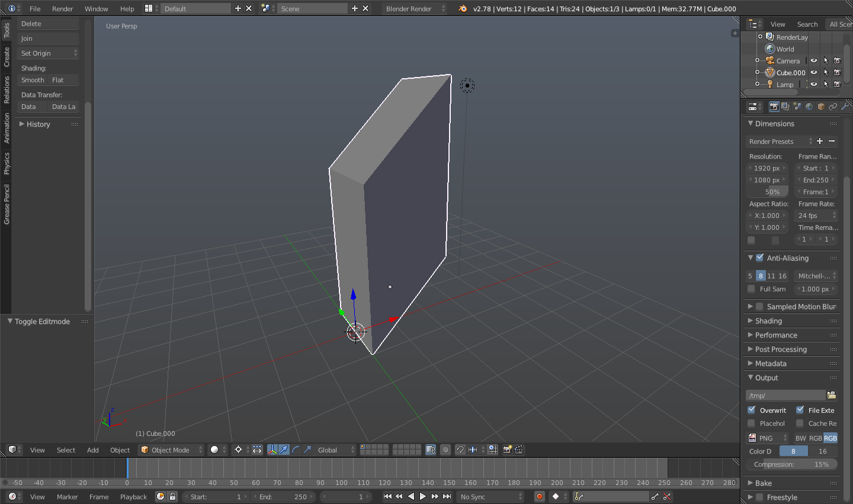Image resolution: width=853 pixels, height=504 pixels.
Task: Uncheck the Overwrite option
Action: click(x=752, y=410)
